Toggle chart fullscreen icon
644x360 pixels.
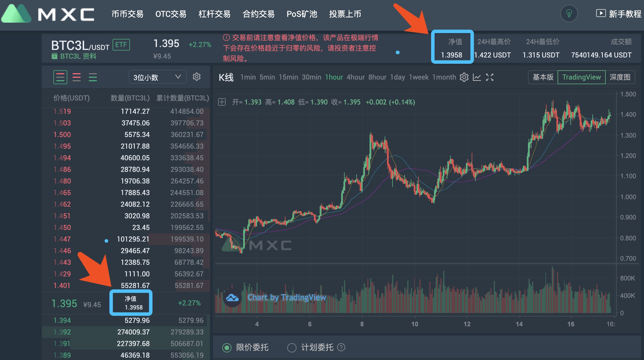tap(490, 77)
